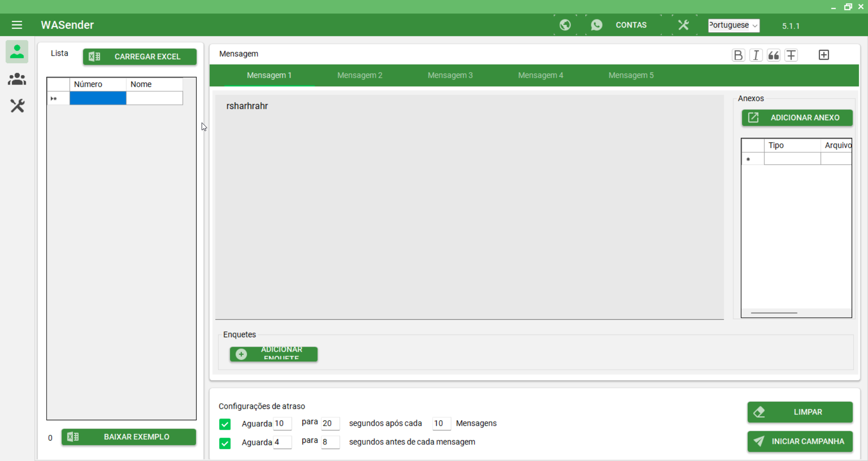This screenshot has width=868, height=461.
Task: Click ADICIONAR ENQUETE button
Action: click(x=274, y=354)
